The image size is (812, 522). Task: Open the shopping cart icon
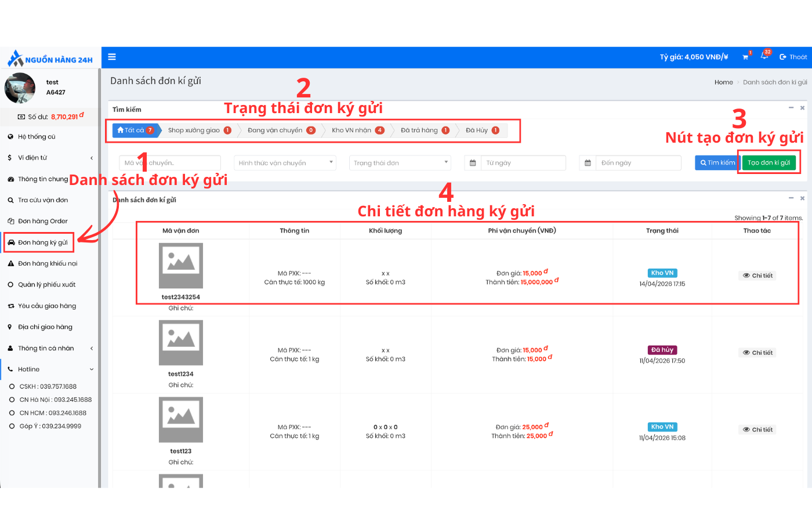[745, 57]
